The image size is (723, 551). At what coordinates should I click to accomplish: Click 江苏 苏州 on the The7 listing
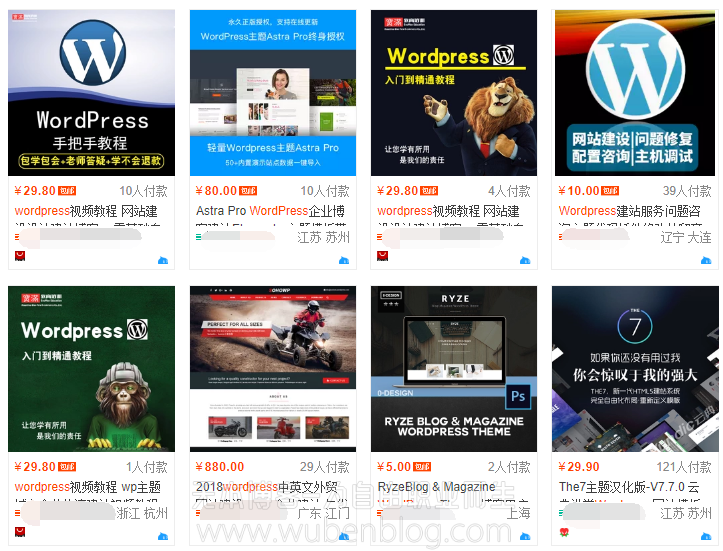point(686,513)
